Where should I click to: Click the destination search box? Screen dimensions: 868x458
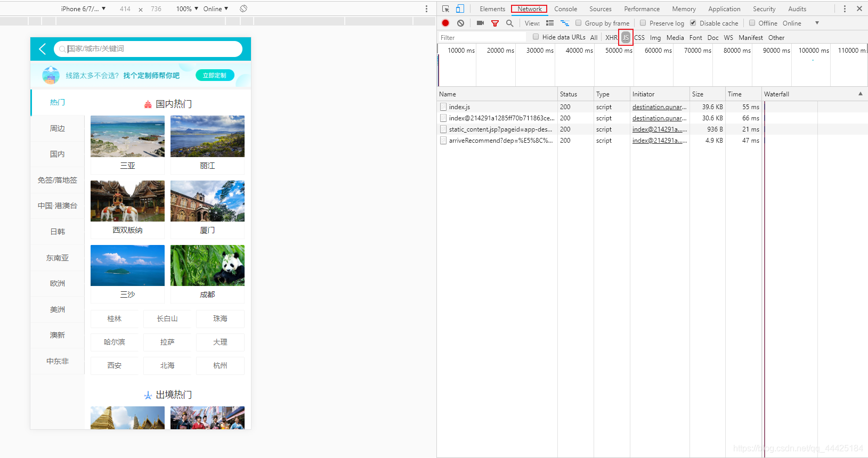point(148,49)
